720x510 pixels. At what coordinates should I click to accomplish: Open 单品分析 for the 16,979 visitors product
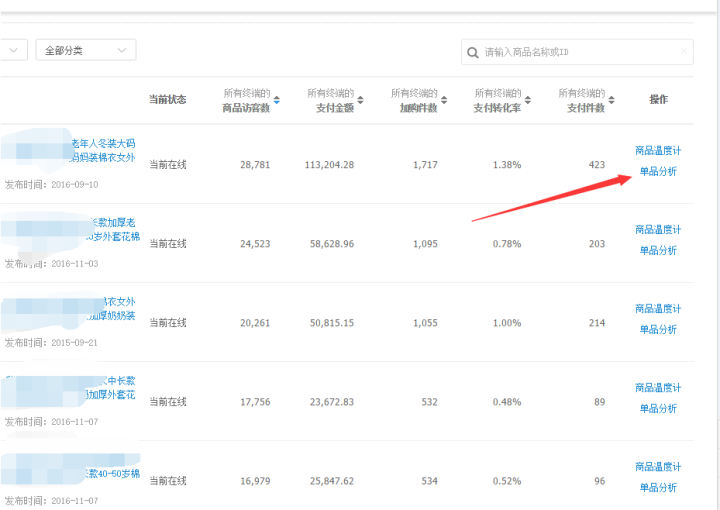tap(658, 488)
